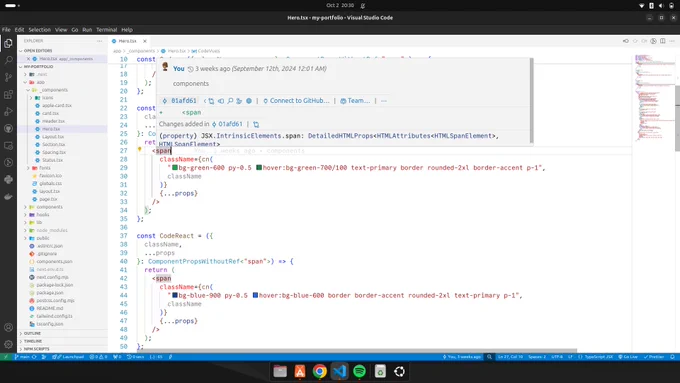Viewport: 680px width, 383px height.
Task: Click Prettier in status bar
Action: pyautogui.click(x=653, y=357)
